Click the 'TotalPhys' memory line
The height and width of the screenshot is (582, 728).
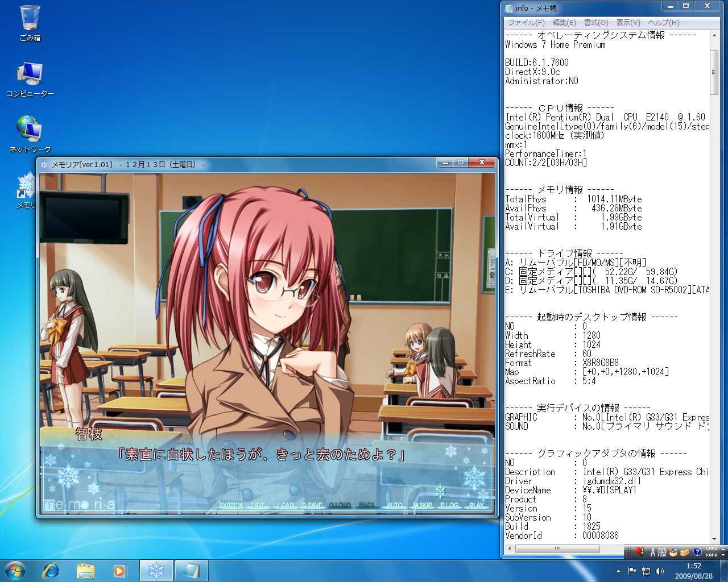pyautogui.click(x=573, y=199)
